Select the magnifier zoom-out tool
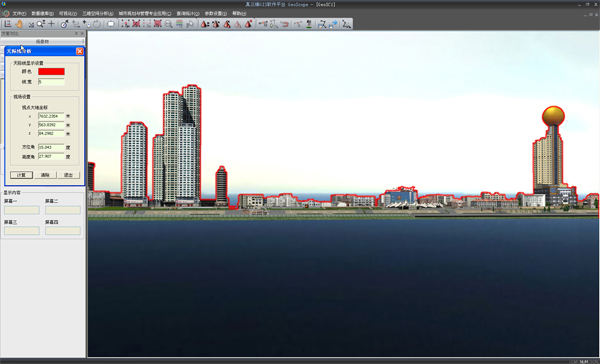Viewport: 600px width, 364px height. point(168,24)
